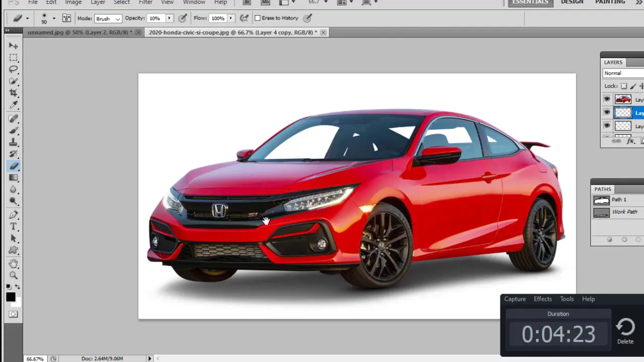644x362 pixels.
Task: Select the ESSENTIALS workspace
Action: (530, 3)
